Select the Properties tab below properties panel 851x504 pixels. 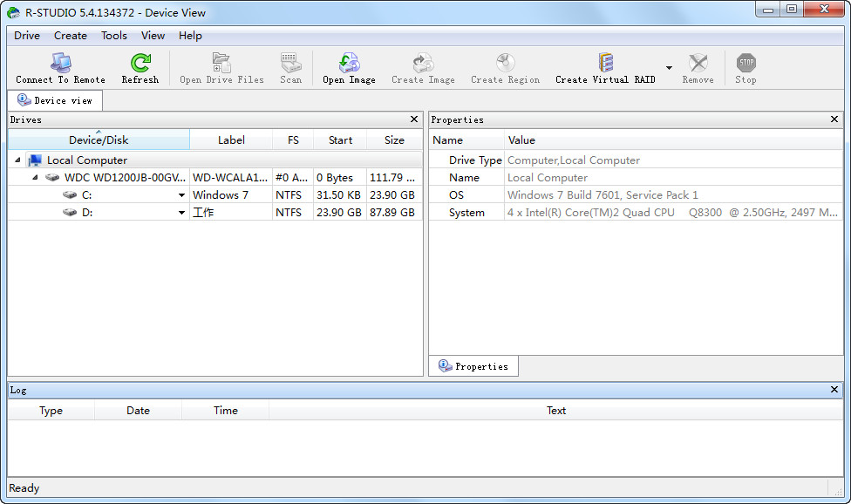click(473, 366)
